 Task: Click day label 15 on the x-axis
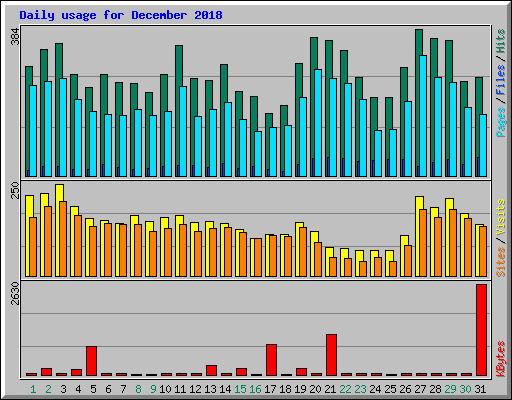click(x=241, y=389)
